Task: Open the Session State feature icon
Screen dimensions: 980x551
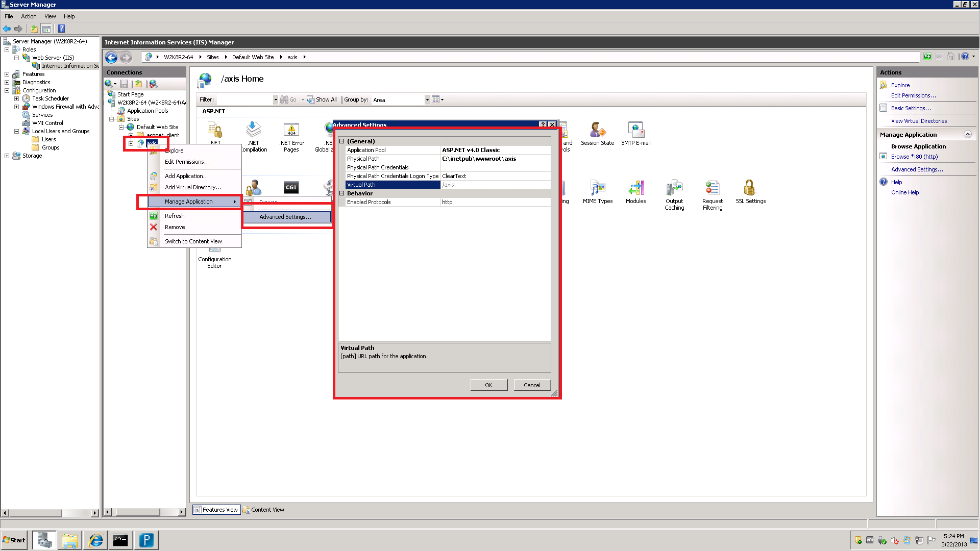Action: (x=597, y=134)
